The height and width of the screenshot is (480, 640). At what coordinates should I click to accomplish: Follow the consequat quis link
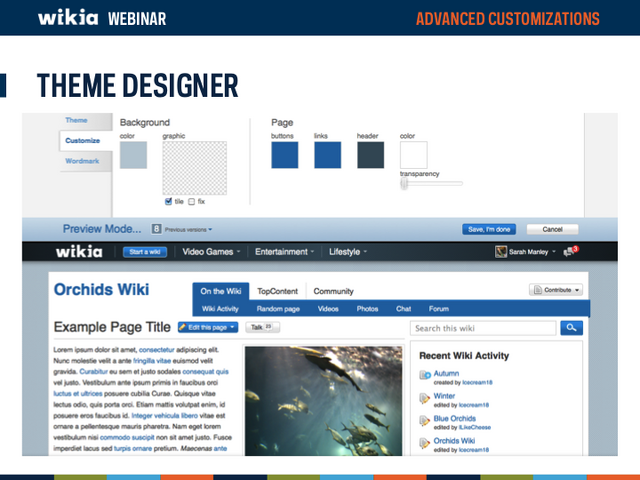(x=205, y=371)
